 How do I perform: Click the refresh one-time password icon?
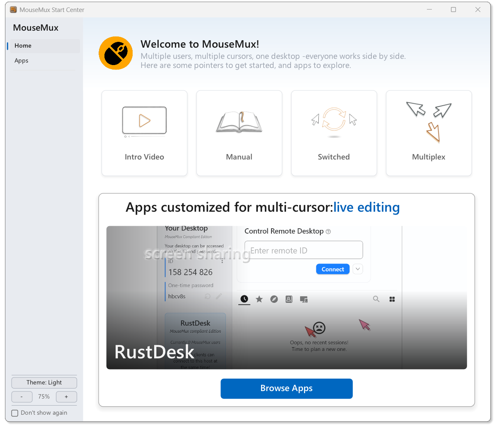click(208, 296)
